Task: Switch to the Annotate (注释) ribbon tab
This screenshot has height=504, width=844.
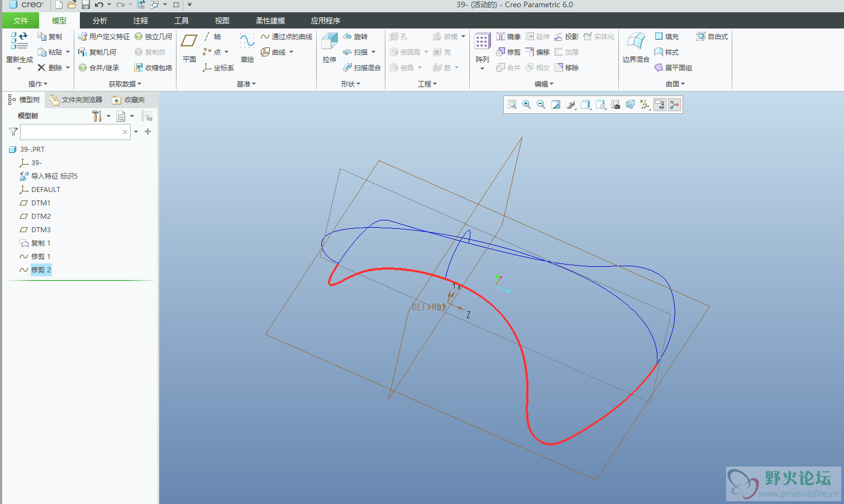Action: pos(141,21)
